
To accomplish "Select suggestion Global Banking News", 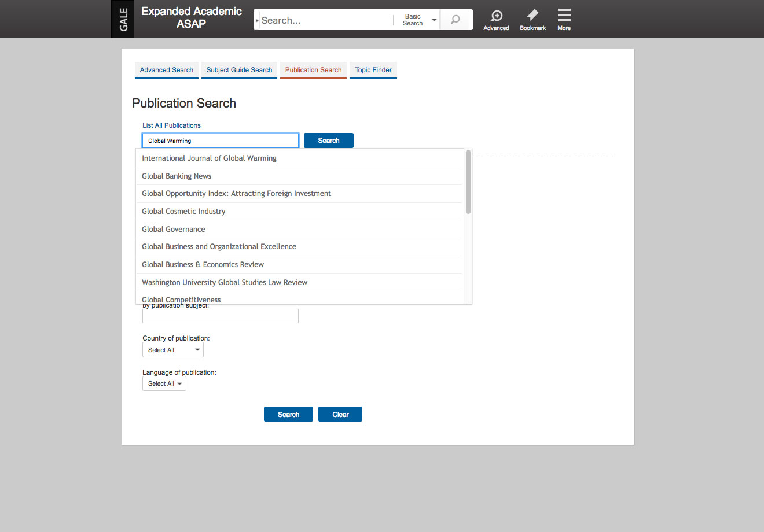I will (x=299, y=176).
